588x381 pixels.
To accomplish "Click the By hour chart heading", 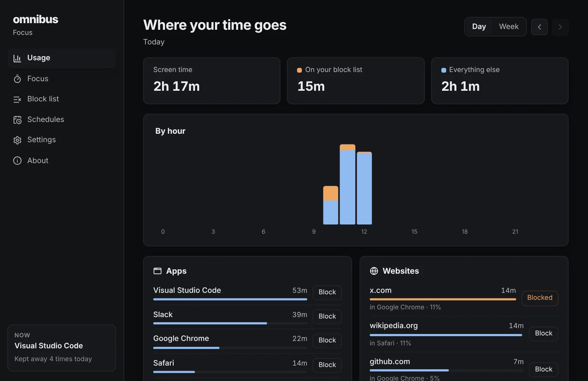I will (170, 131).
